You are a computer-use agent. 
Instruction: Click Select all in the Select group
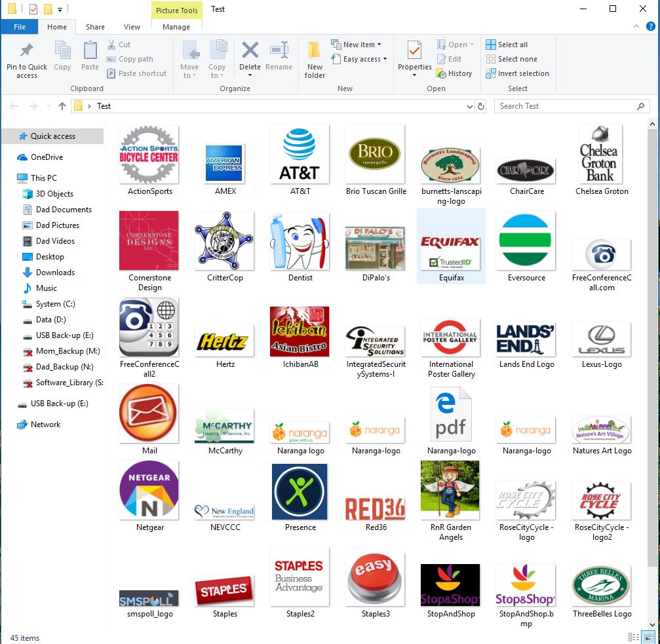tap(508, 44)
